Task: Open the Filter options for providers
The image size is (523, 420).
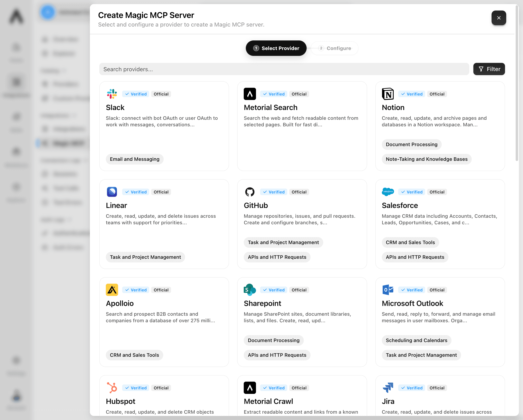Action: [x=489, y=69]
